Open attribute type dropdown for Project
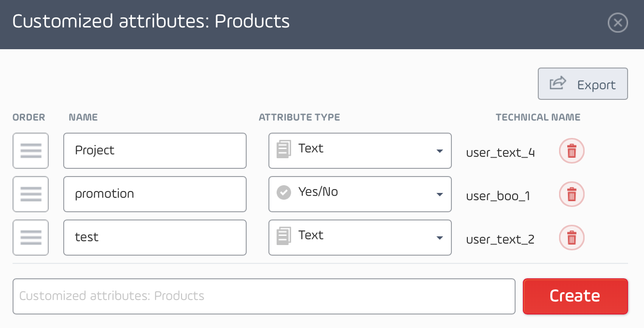644x328 pixels. click(x=360, y=151)
